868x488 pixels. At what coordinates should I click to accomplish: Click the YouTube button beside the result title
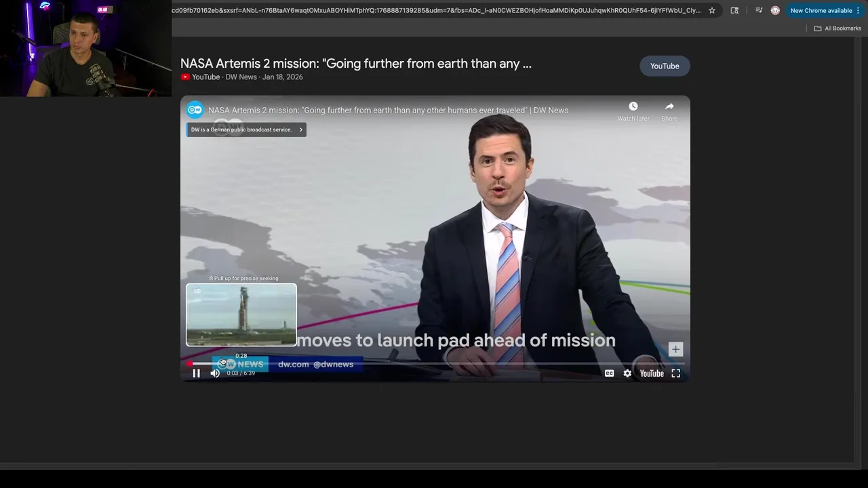pyautogui.click(x=665, y=66)
